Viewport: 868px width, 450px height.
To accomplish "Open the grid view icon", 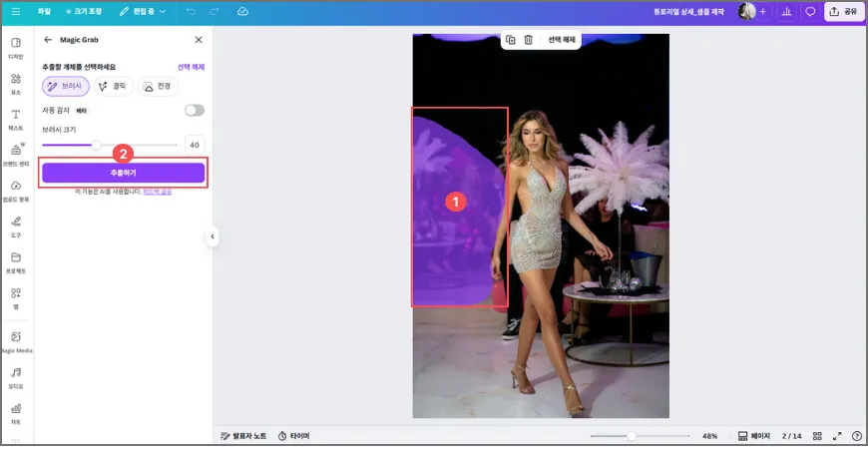I will pyautogui.click(x=817, y=436).
